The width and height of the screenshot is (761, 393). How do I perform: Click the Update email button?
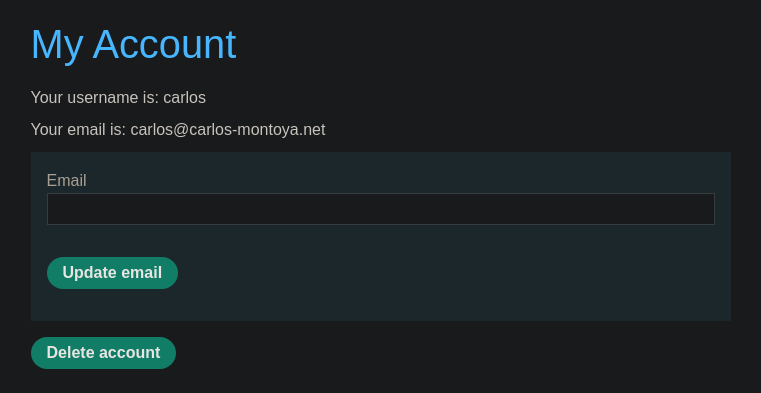(x=112, y=273)
